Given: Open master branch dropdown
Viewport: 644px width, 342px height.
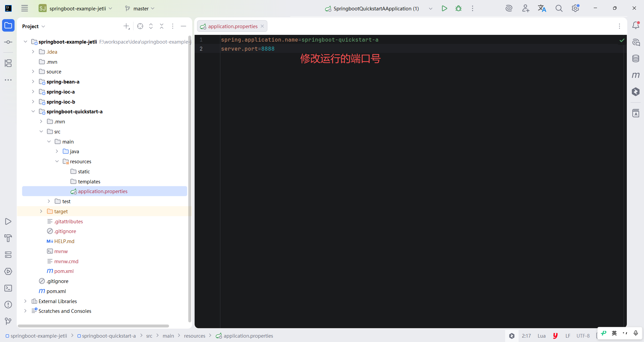Looking at the screenshot, I should [x=140, y=8].
